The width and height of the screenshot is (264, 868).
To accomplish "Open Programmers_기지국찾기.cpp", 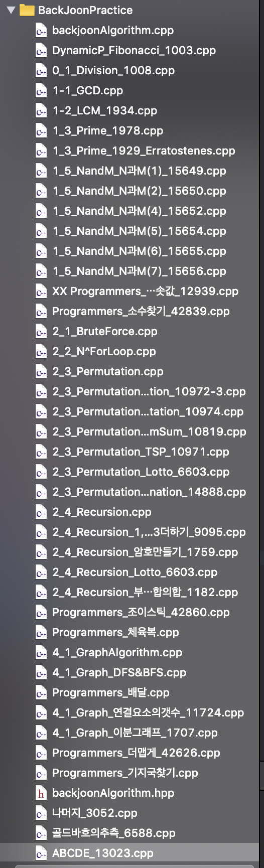I will pos(125,773).
